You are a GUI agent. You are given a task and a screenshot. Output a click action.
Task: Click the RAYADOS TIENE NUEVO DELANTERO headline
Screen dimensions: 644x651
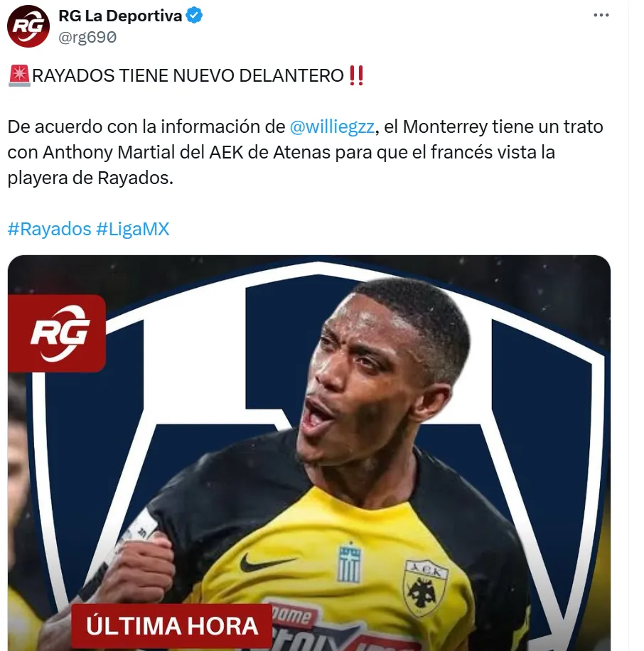click(188, 75)
